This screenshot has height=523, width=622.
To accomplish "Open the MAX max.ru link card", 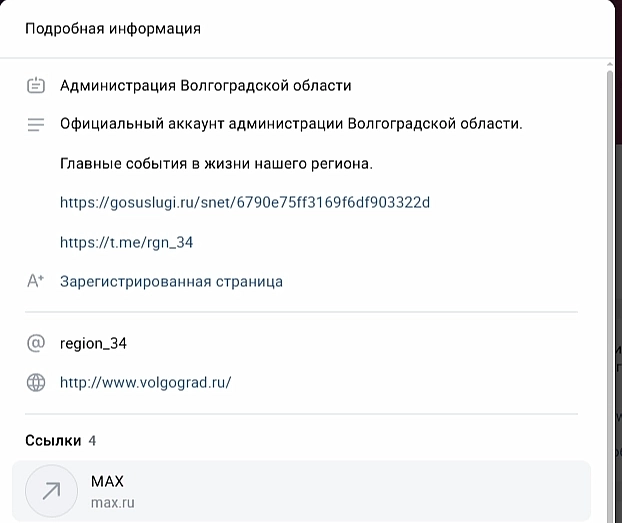I will point(301,491).
